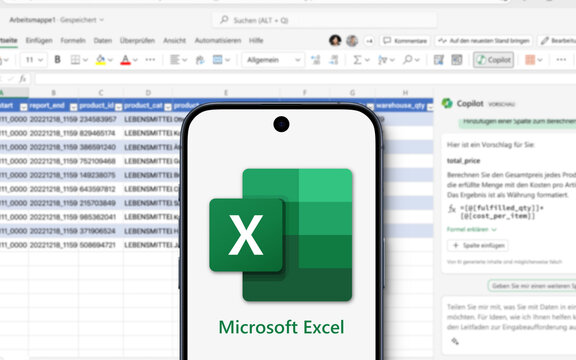Image resolution: width=576 pixels, height=360 pixels.
Task: Click the Spalte einfügen button
Action: pos(478,245)
